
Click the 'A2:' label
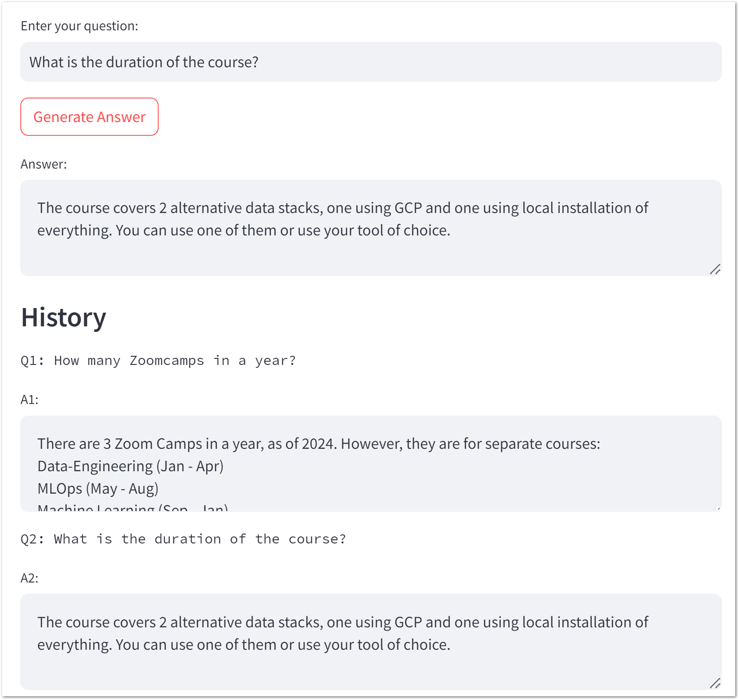(29, 578)
